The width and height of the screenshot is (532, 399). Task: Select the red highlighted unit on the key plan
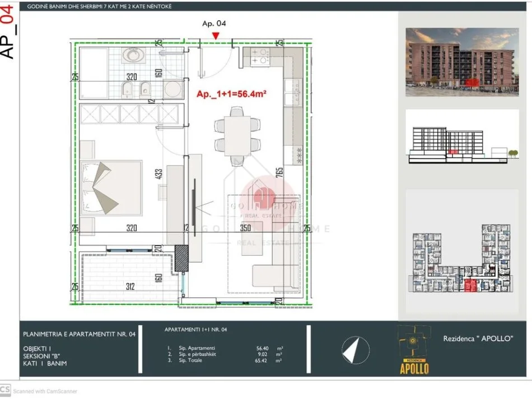point(470,284)
